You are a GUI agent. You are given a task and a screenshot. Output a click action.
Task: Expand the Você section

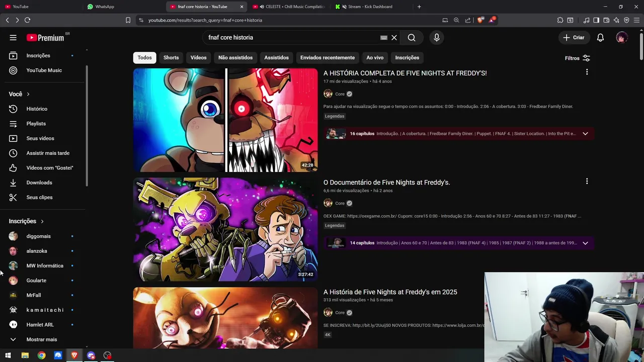[x=19, y=94]
